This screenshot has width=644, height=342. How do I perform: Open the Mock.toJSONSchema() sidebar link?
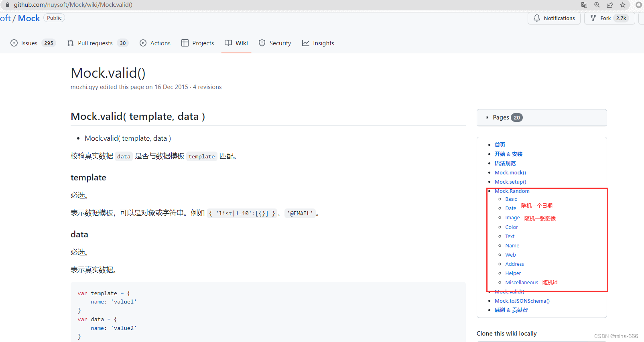pyautogui.click(x=522, y=301)
